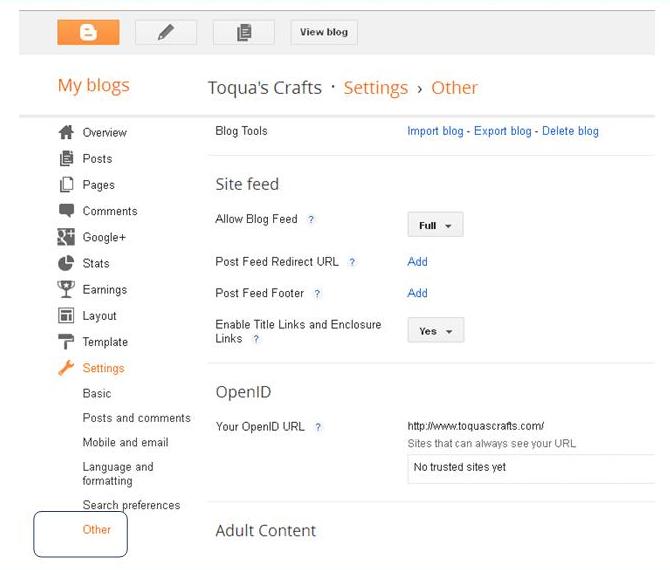670x570 pixels.
Task: Click help icon beside Your OpenID URL
Action: pos(318,427)
